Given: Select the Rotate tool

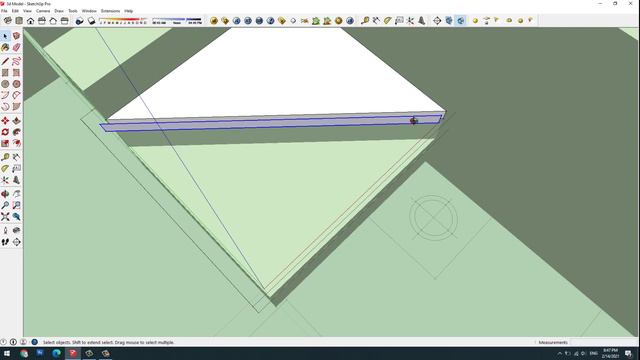Looking at the screenshot, I should click(5, 132).
